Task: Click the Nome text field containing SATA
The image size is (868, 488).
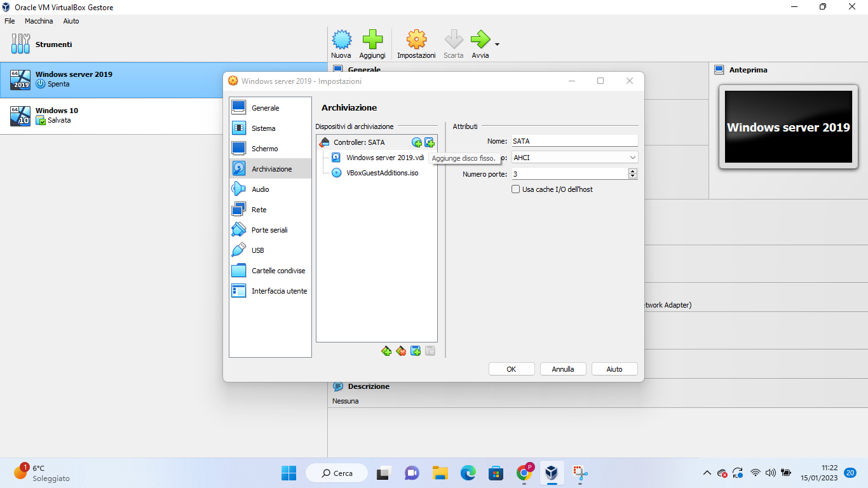Action: click(x=574, y=141)
